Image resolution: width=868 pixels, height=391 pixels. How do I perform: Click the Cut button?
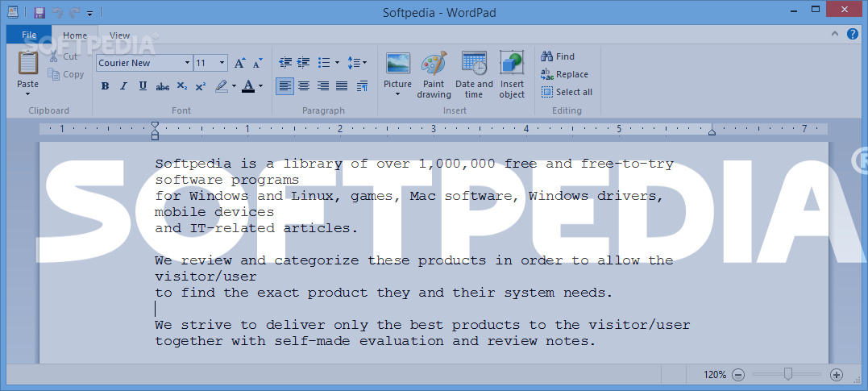(x=63, y=56)
